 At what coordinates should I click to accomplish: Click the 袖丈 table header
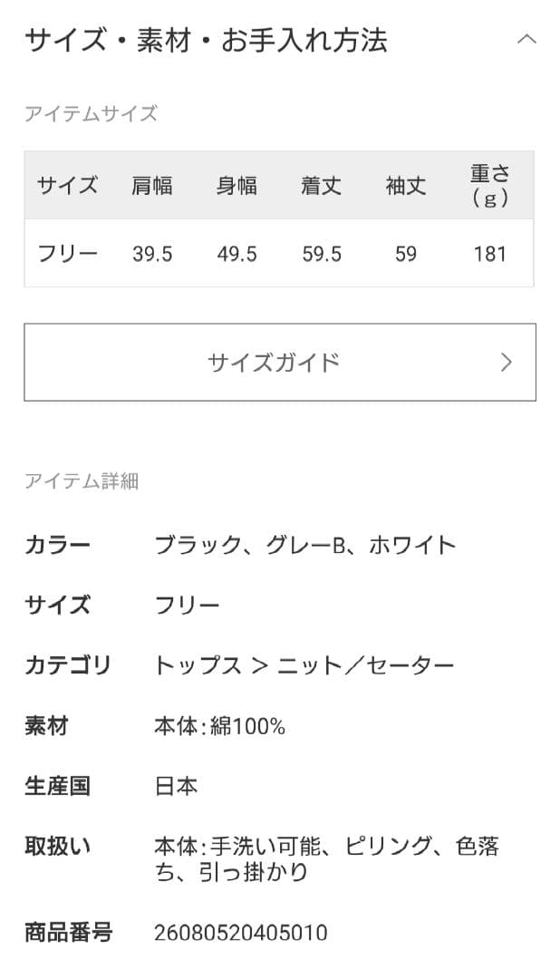pos(402,186)
